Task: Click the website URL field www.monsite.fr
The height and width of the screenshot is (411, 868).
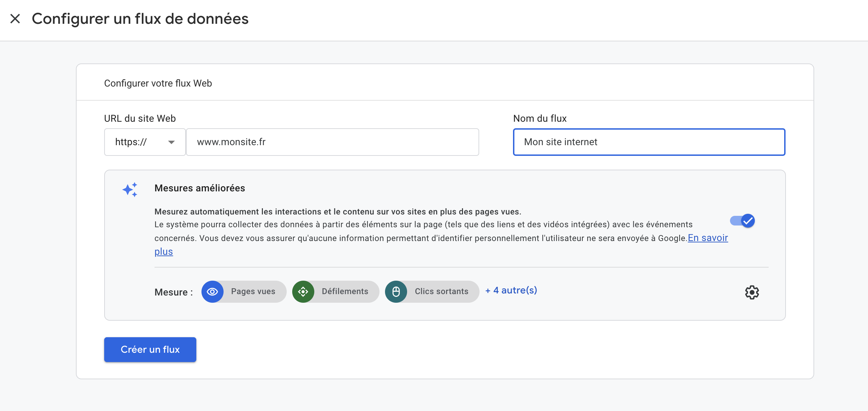Action: point(333,142)
